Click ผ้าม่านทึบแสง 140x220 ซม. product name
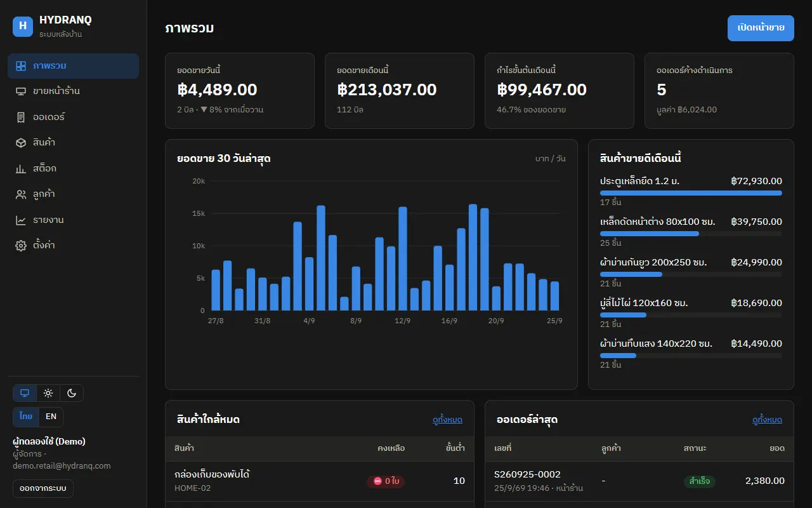This screenshot has height=508, width=812. 656,344
